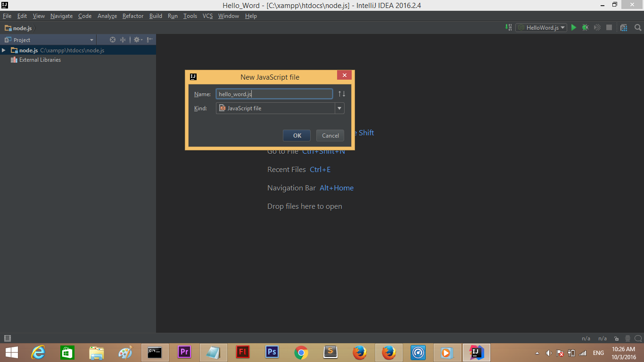Launch Google Chrome from taskbar
The height and width of the screenshot is (362, 644).
[301, 352]
